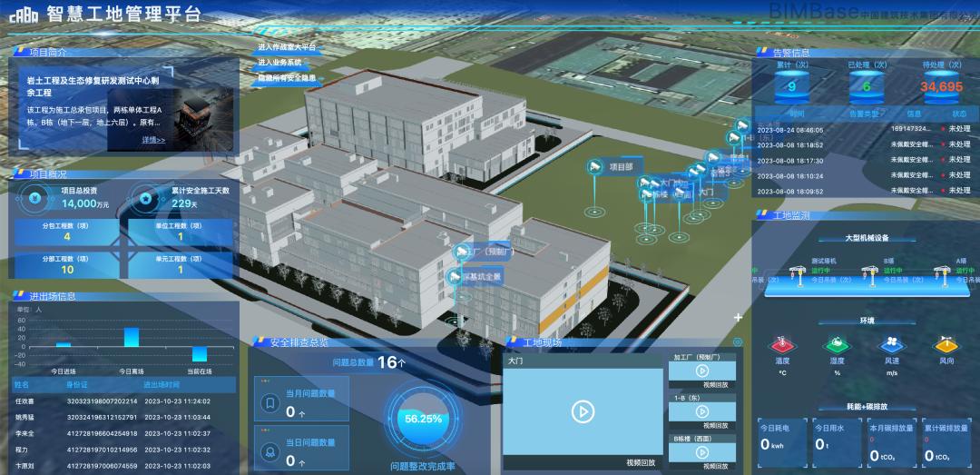Open alarm row dated 2023-08-24 08:46:05

click(x=864, y=130)
